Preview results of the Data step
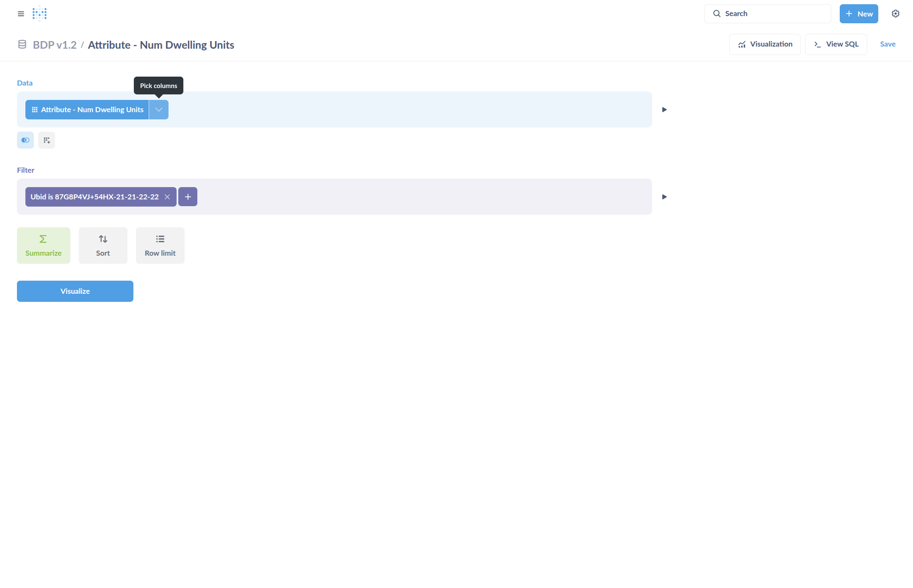 [664, 110]
